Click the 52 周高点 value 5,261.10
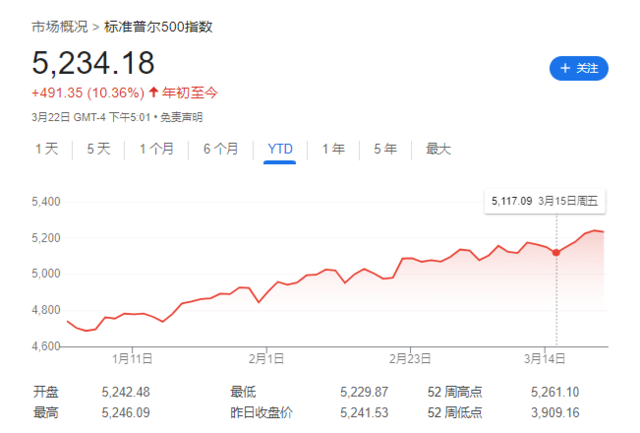The width and height of the screenshot is (640, 433). 555,392
